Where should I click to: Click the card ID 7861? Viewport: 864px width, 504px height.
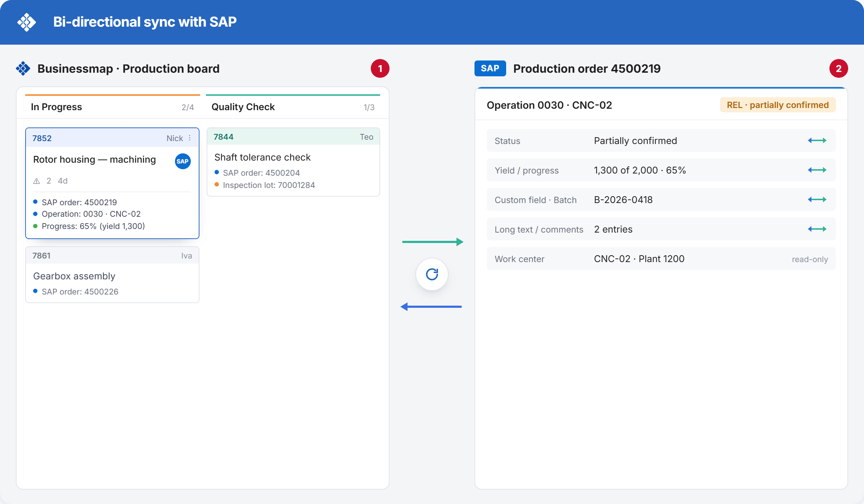41,256
